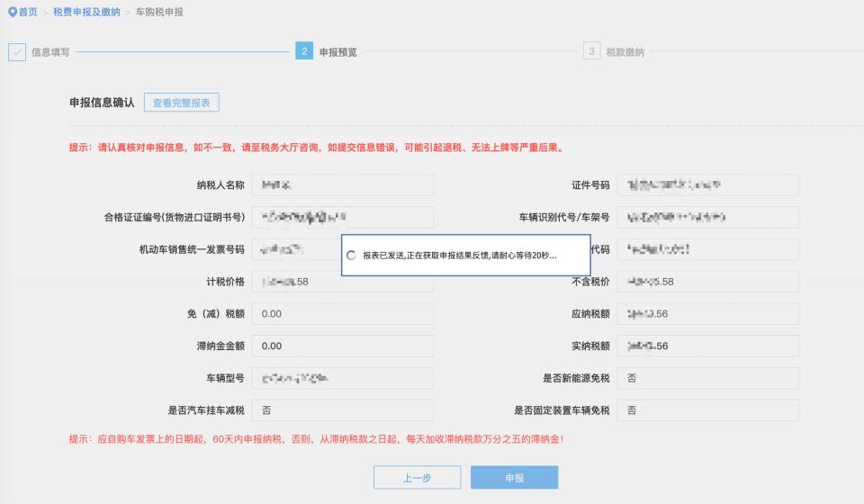The height and width of the screenshot is (504, 864).
Task: Click the red 请认真核对申报信息 warning
Action: (317, 148)
